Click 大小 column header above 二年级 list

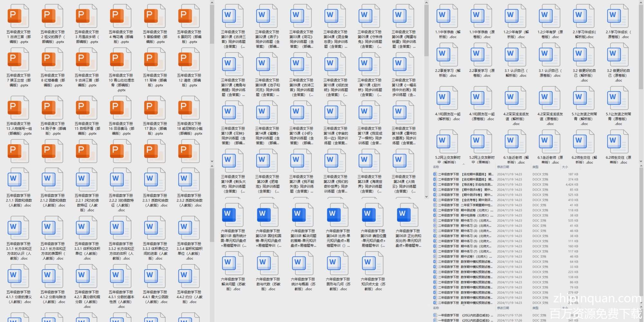click(565, 167)
